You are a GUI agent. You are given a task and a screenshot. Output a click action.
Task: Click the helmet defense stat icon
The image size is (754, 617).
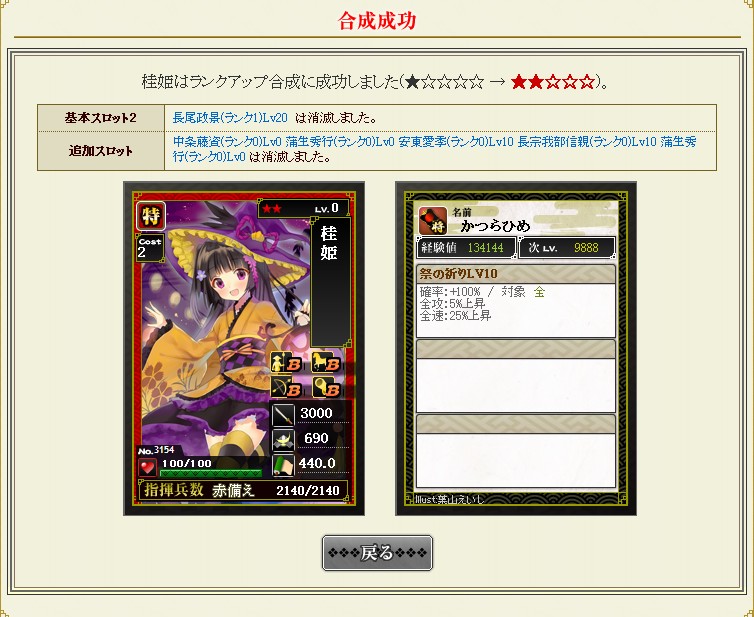tap(283, 439)
